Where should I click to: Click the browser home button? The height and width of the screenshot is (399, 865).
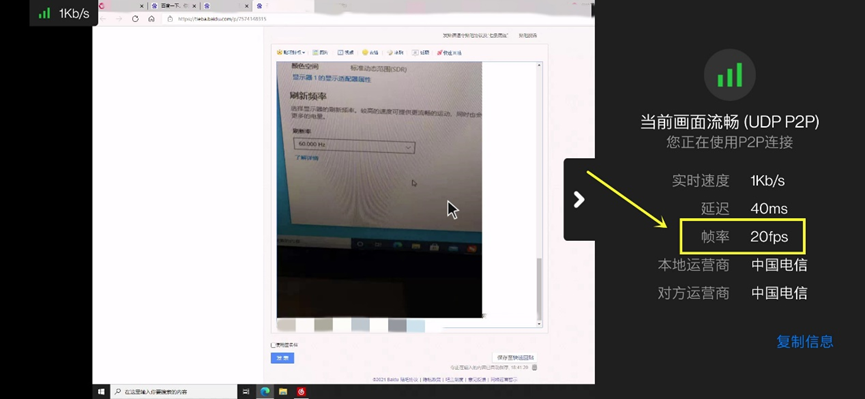(x=151, y=19)
